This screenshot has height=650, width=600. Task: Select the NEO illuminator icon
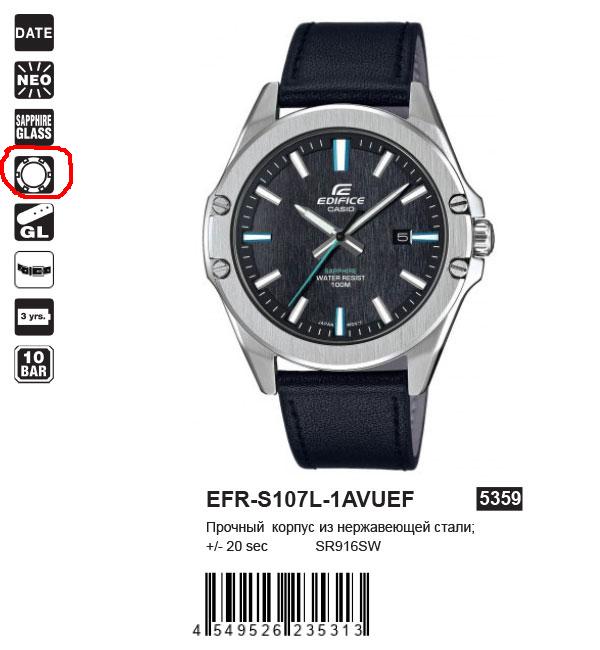(x=34, y=80)
